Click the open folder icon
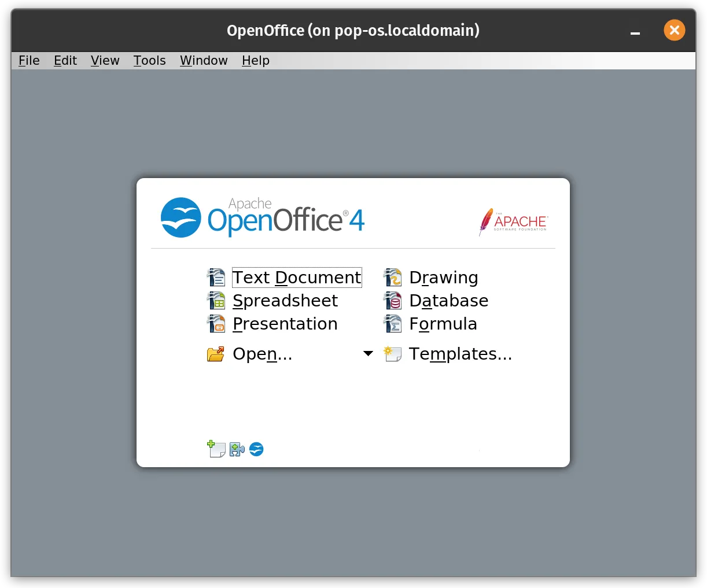 click(215, 353)
